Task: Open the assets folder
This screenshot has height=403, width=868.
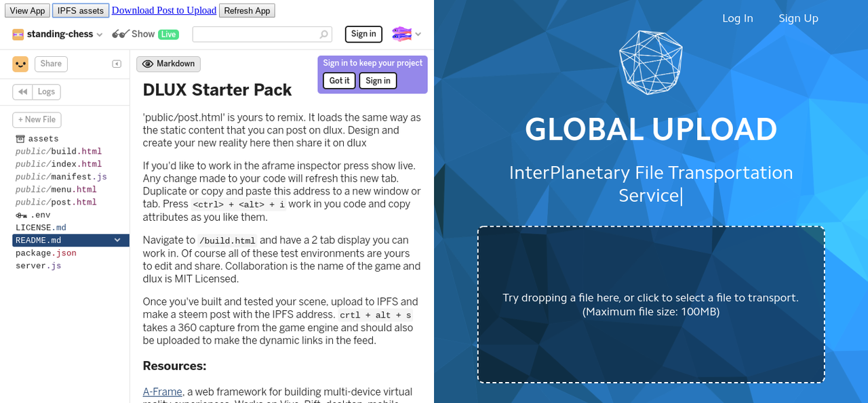Action: [37, 139]
